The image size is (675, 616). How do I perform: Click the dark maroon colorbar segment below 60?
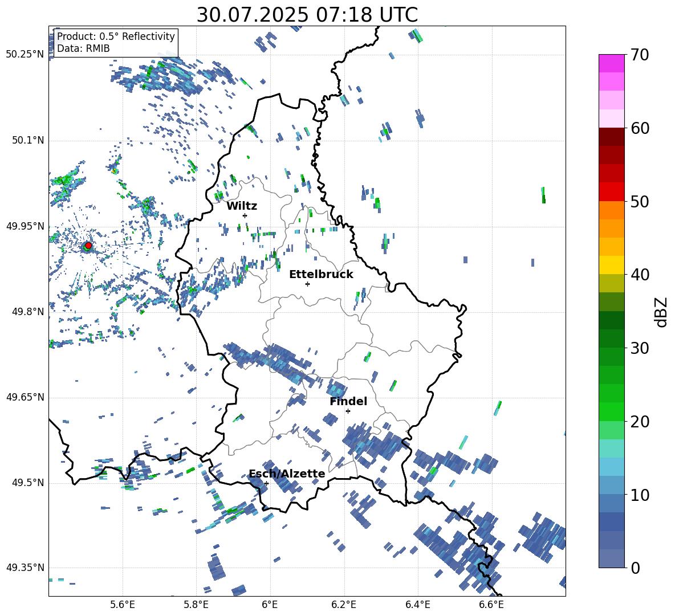point(612,137)
